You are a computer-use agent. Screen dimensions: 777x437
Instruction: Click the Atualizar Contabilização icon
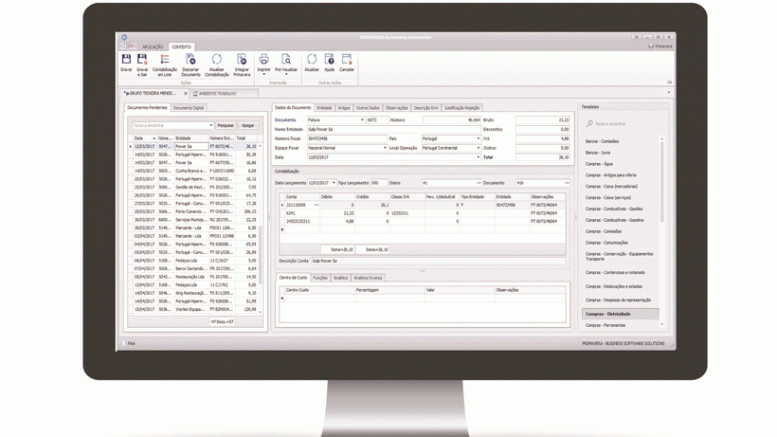(x=217, y=59)
